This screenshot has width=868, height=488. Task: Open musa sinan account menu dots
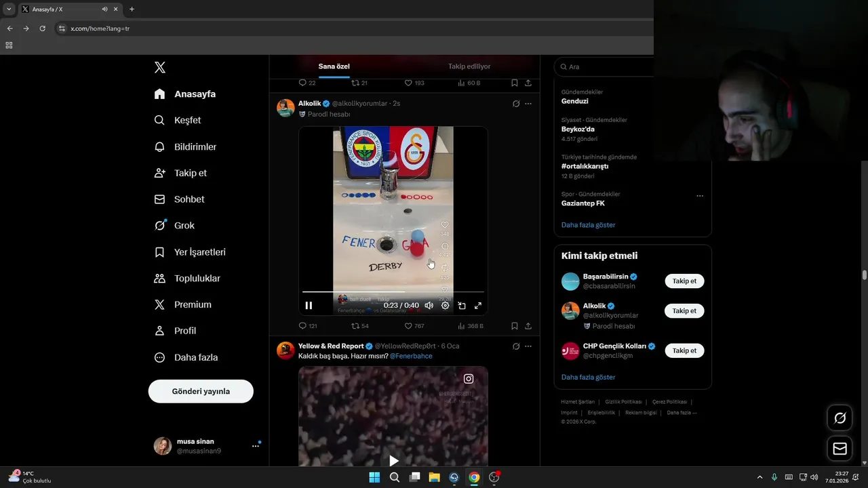coord(256,446)
